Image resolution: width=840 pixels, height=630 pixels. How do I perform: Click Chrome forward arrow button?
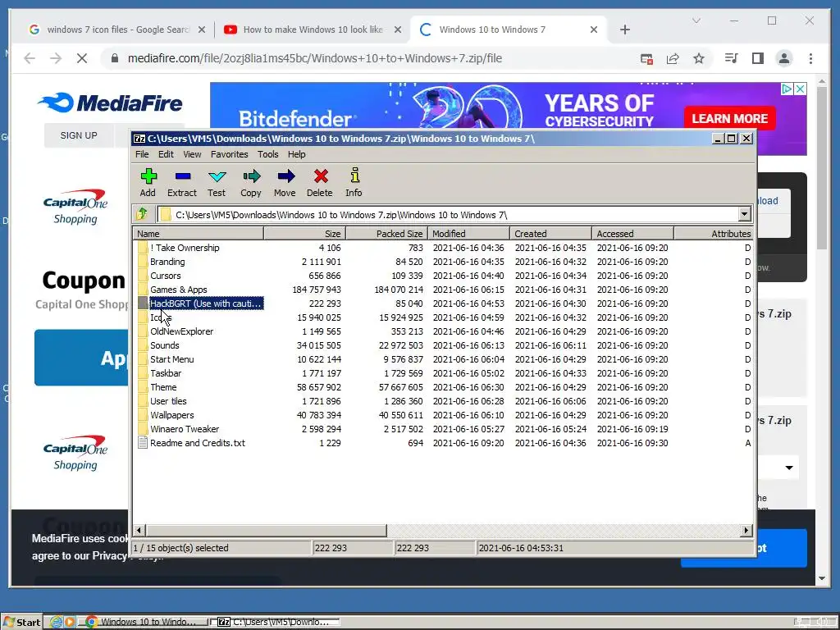(x=56, y=58)
